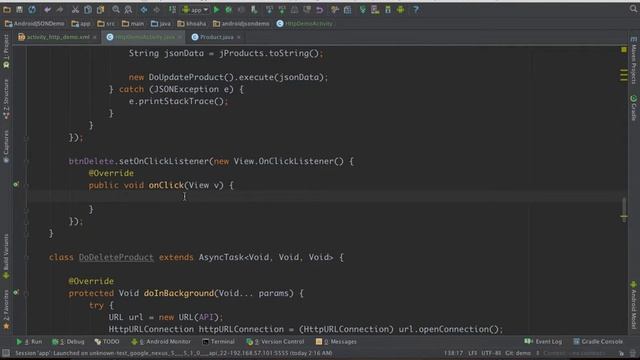
Task: Click the Cut scissors icon
Action: tap(75, 9)
